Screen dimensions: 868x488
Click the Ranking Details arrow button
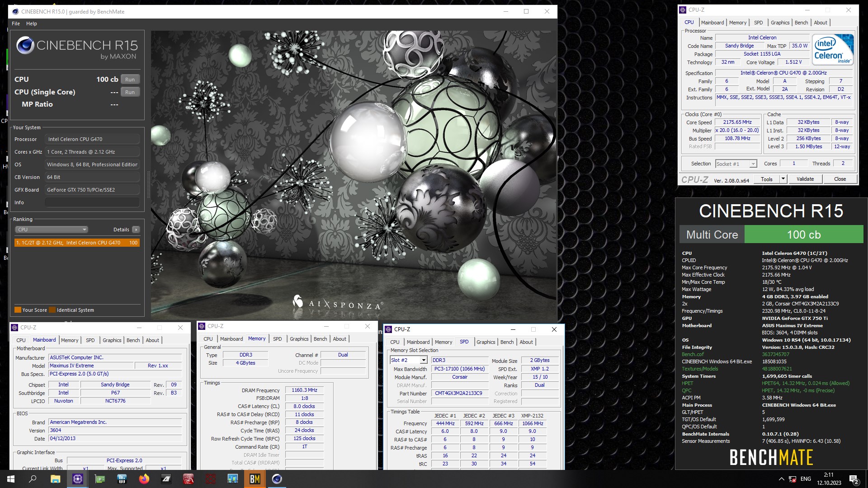(x=136, y=230)
